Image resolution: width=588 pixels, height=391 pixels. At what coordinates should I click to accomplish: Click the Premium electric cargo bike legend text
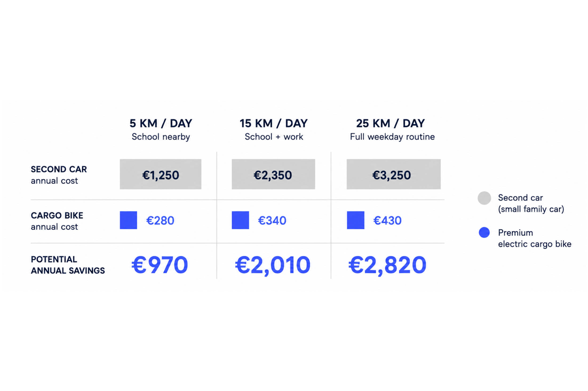tap(534, 238)
